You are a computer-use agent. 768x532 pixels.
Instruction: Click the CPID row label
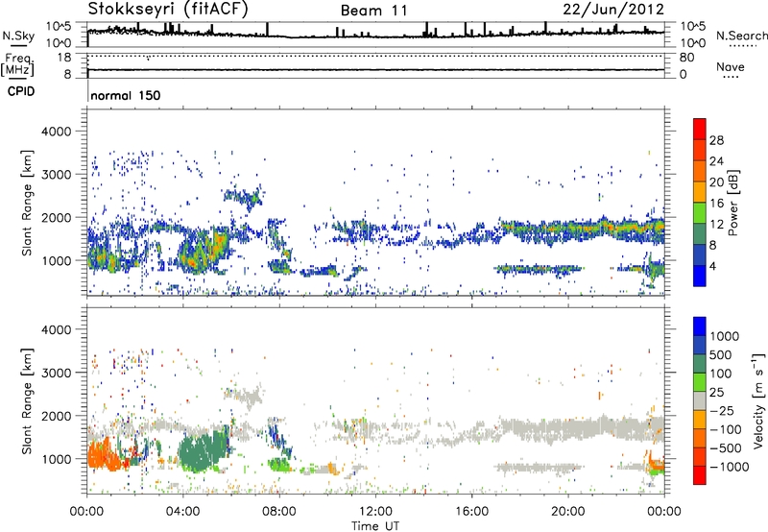(x=21, y=91)
